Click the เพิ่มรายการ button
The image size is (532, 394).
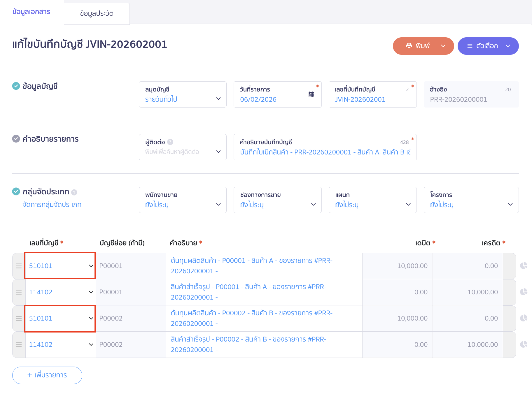tap(47, 375)
